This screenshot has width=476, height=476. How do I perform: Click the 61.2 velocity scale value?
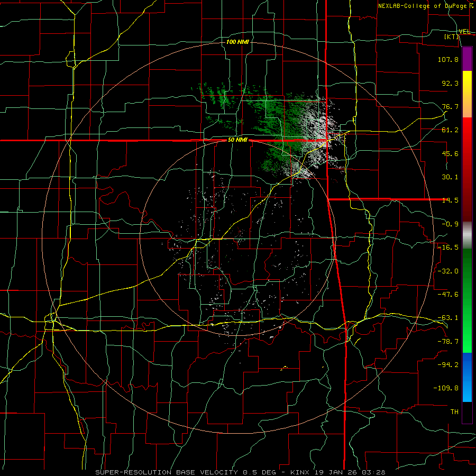click(450, 130)
